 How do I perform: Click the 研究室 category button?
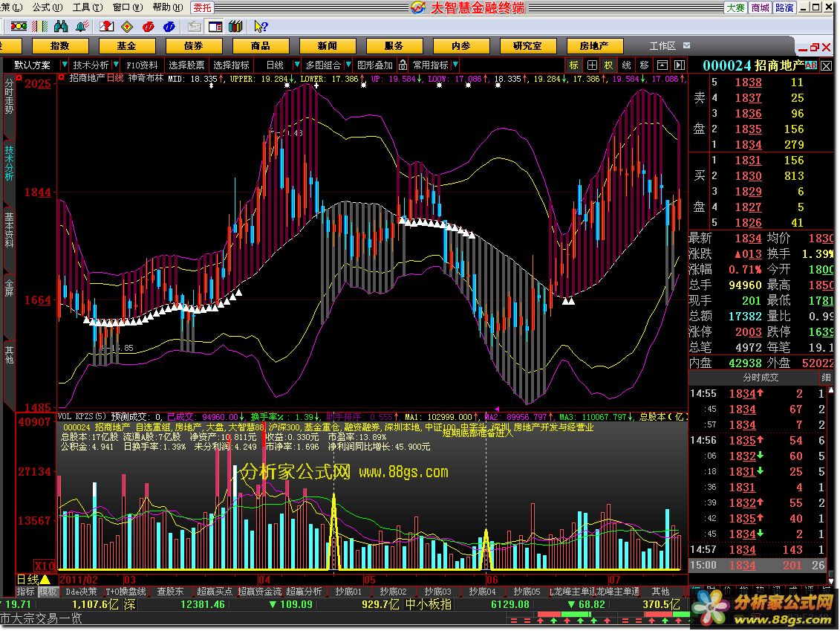click(527, 45)
